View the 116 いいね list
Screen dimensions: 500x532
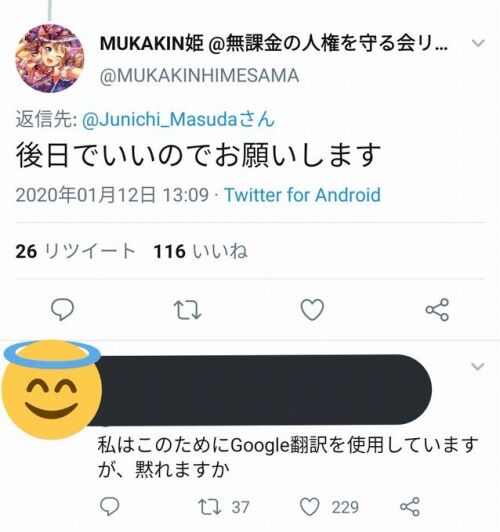(201, 251)
